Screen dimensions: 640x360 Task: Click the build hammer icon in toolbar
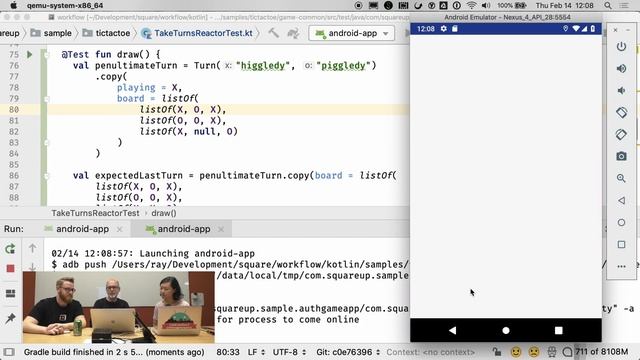(x=273, y=33)
